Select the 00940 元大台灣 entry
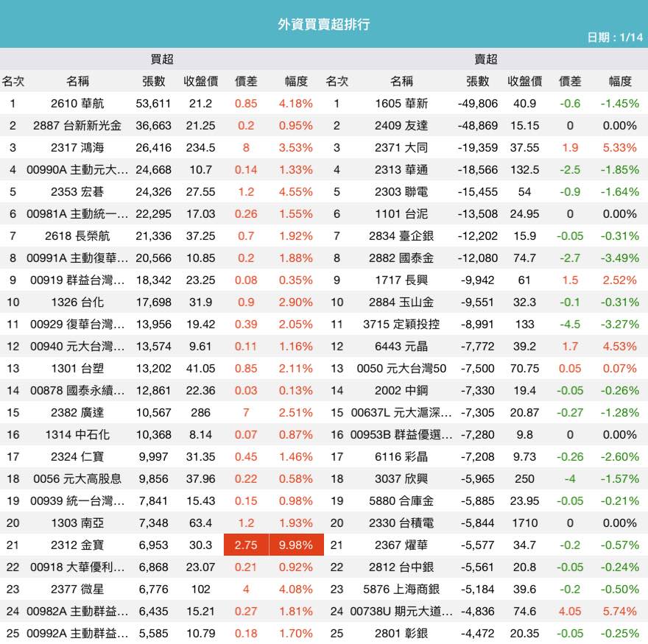The image size is (648, 644). (x=77, y=346)
